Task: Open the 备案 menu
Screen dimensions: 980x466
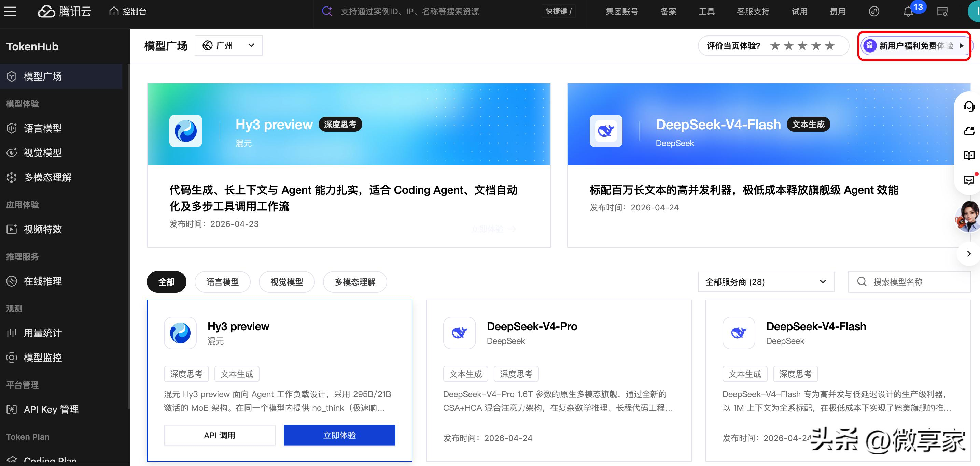Action: click(x=669, y=11)
